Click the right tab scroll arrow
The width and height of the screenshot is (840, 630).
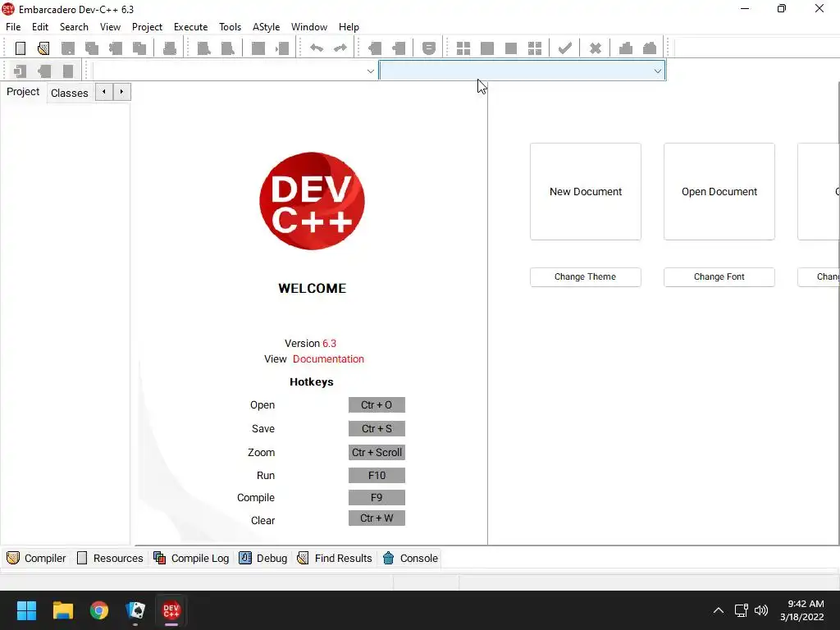coord(121,92)
